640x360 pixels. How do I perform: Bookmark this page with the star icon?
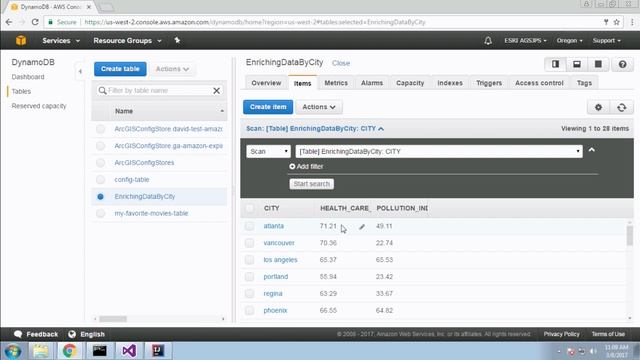(x=617, y=22)
